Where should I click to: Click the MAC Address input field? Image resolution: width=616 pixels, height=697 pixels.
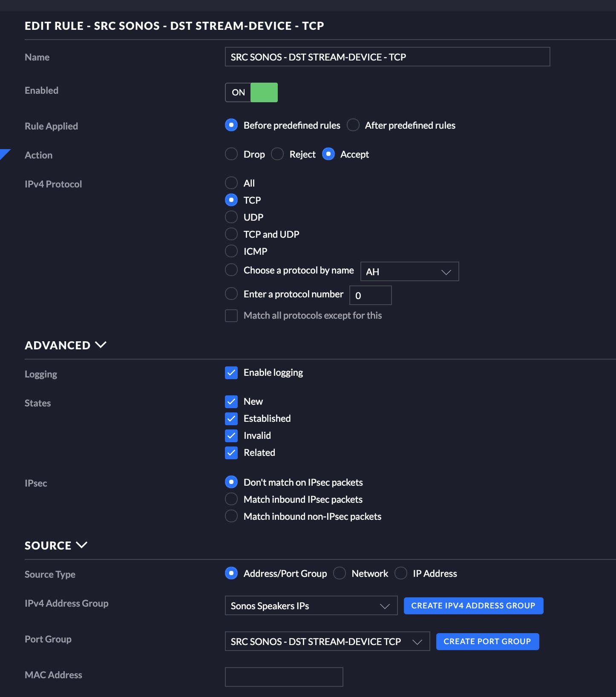pyautogui.click(x=284, y=677)
